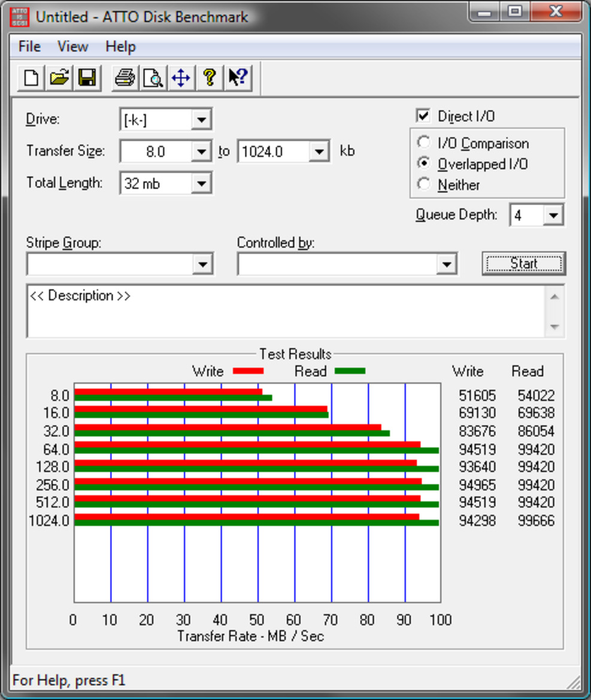Open the Total Length dropdown
The width and height of the screenshot is (591, 700).
point(201,183)
